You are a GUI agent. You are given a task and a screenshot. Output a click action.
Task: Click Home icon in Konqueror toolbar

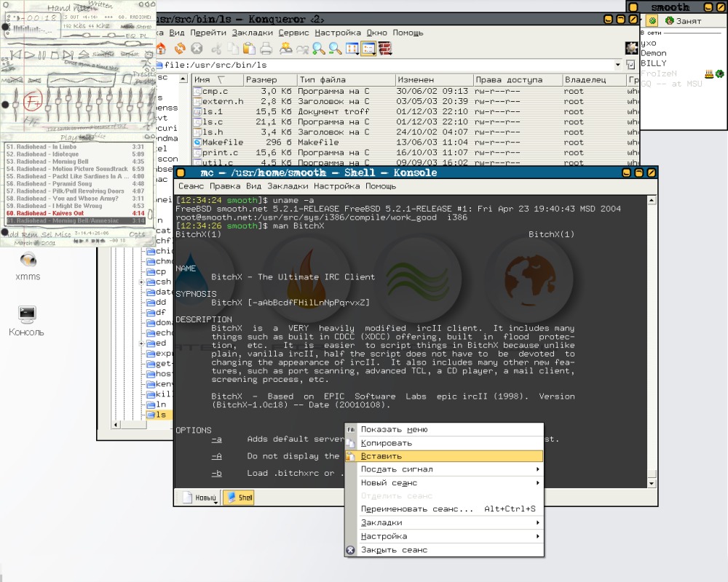click(161, 48)
